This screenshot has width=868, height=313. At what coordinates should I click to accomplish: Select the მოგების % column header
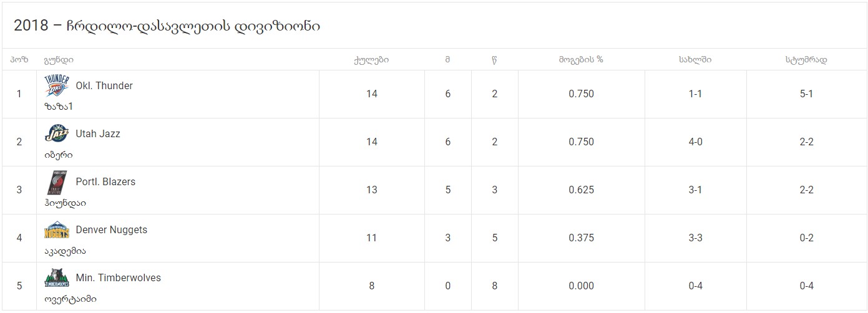[x=581, y=60]
